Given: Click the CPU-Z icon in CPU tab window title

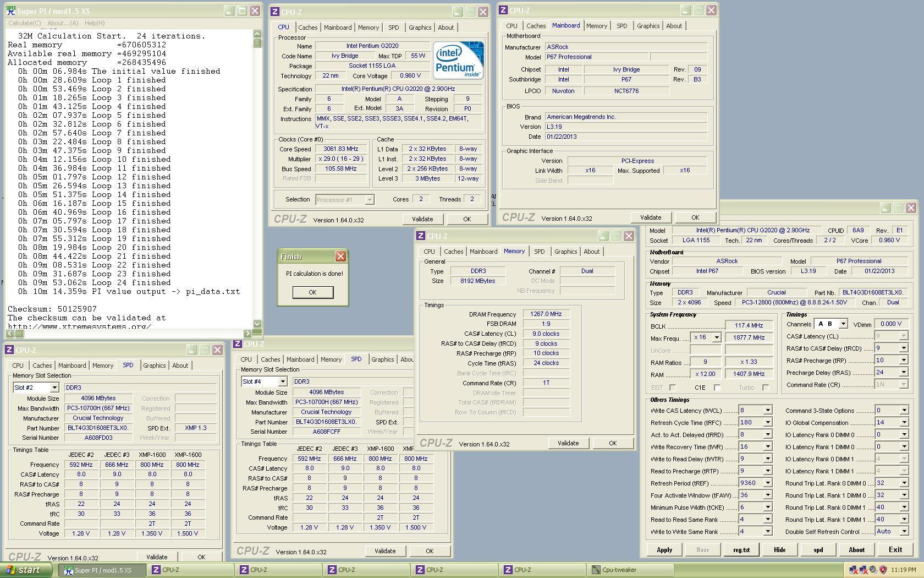Looking at the screenshot, I should coord(275,12).
